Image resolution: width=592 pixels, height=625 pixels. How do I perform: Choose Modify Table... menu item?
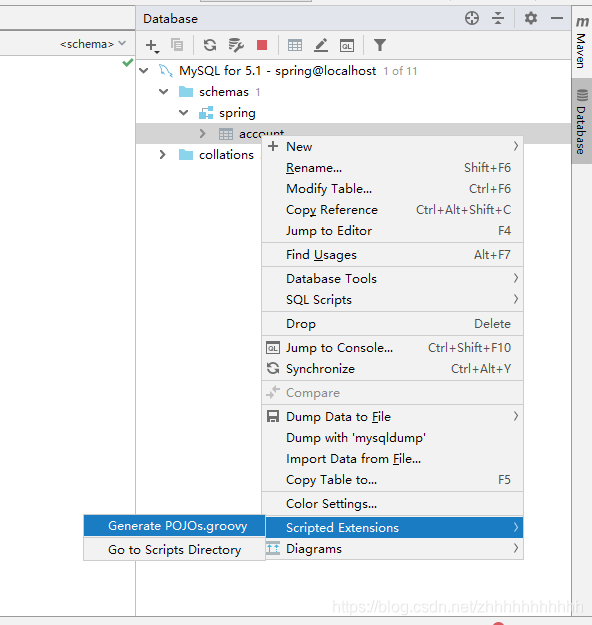tap(392, 189)
